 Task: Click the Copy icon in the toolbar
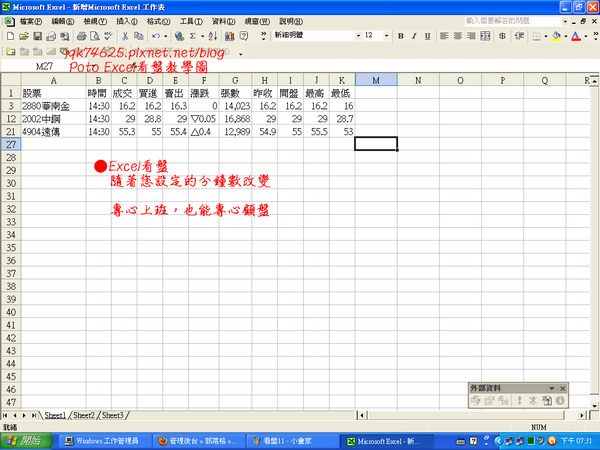pos(139,36)
